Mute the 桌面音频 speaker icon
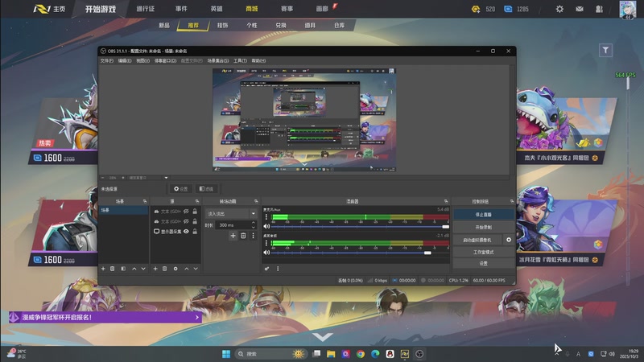This screenshot has height=362, width=644. coord(267,253)
